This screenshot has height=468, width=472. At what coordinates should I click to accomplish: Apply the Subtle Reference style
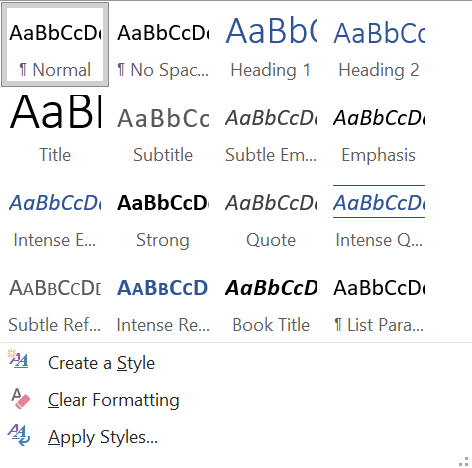[x=55, y=300]
